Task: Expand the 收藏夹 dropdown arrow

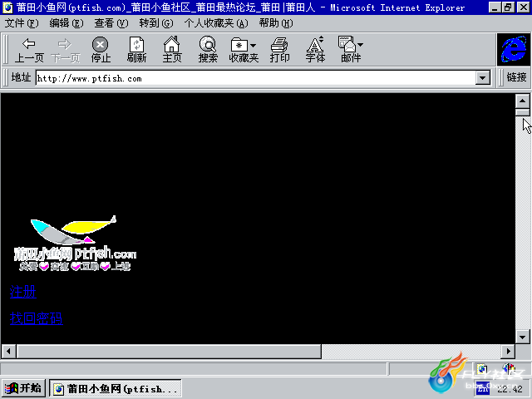Action: coord(253,45)
